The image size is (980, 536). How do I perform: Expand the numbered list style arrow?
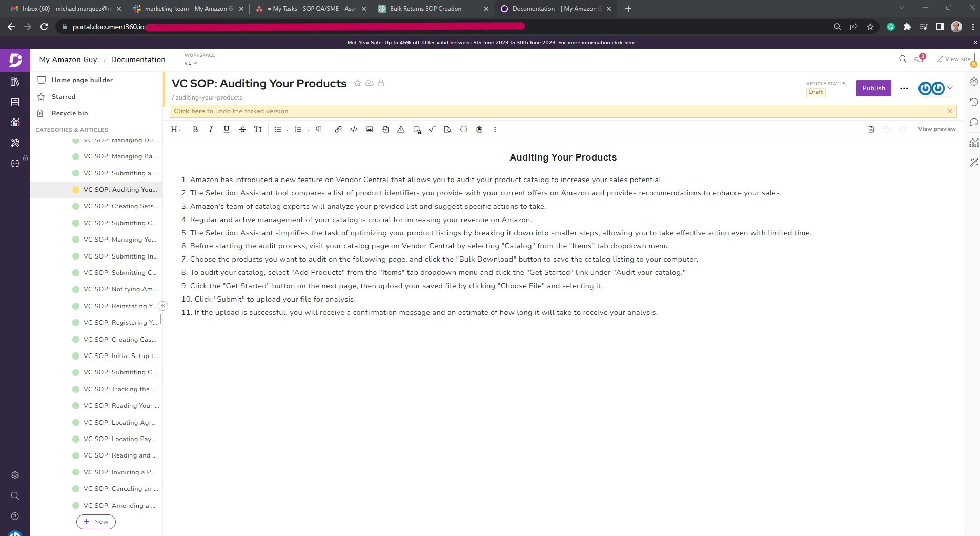[x=308, y=130]
